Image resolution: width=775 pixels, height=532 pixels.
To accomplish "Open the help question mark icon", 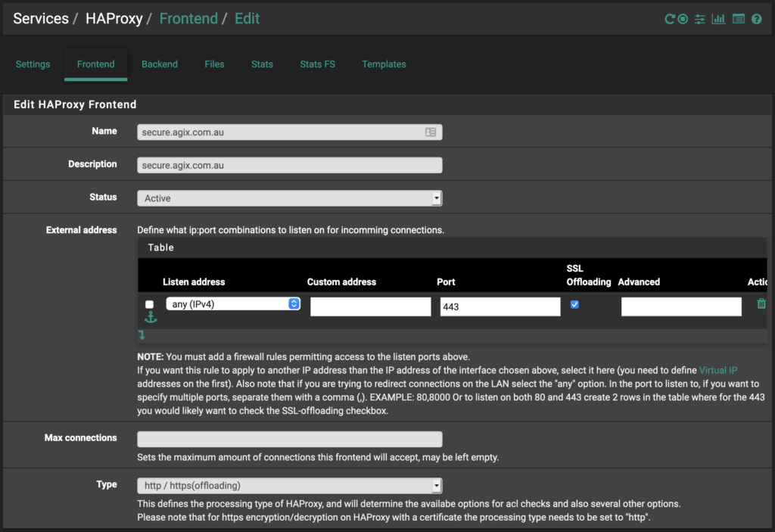I will pyautogui.click(x=756, y=19).
